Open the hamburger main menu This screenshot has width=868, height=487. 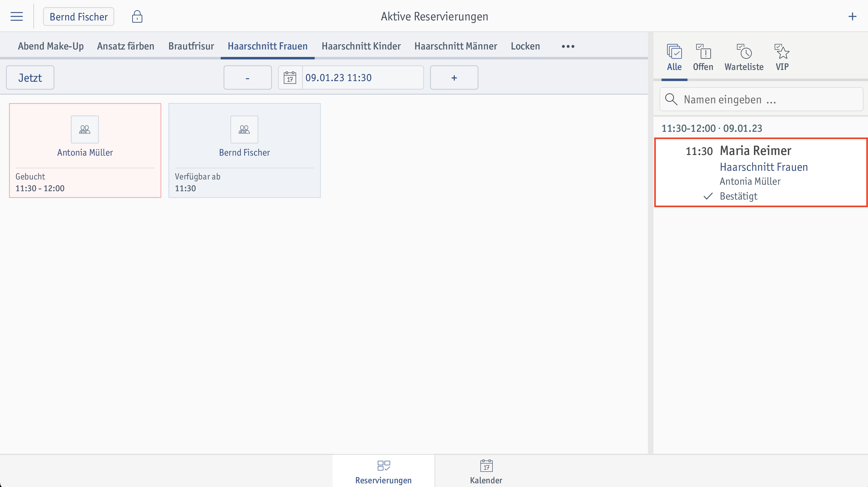coord(16,16)
